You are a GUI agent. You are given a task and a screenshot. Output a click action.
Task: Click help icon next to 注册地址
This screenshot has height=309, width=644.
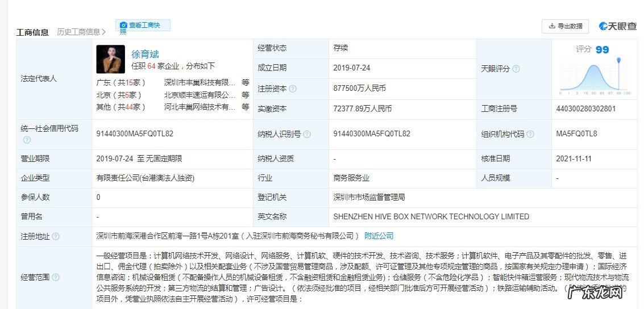tap(56, 237)
